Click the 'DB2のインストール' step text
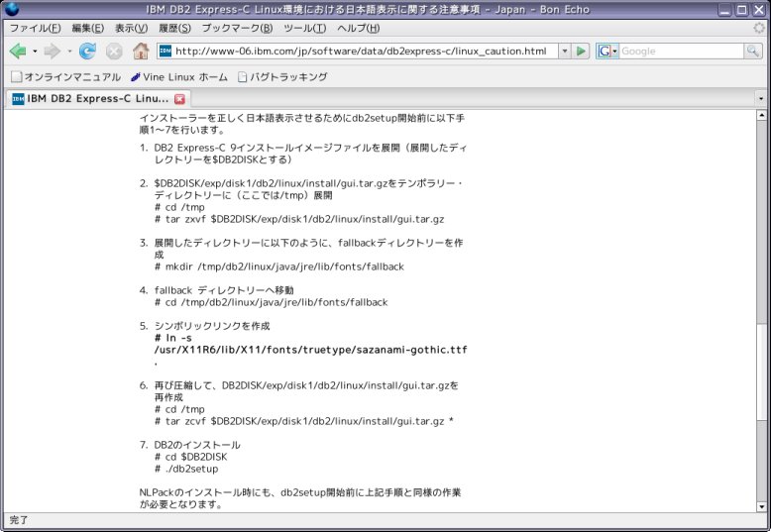Image resolution: width=771 pixels, height=532 pixels. click(x=197, y=445)
